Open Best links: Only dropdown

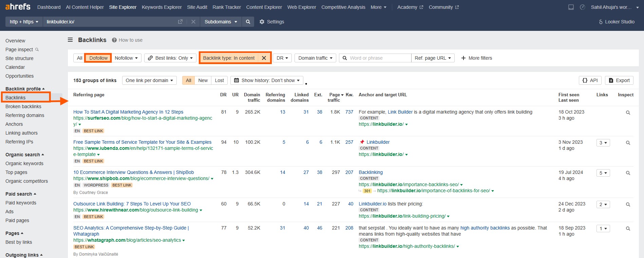(x=170, y=58)
